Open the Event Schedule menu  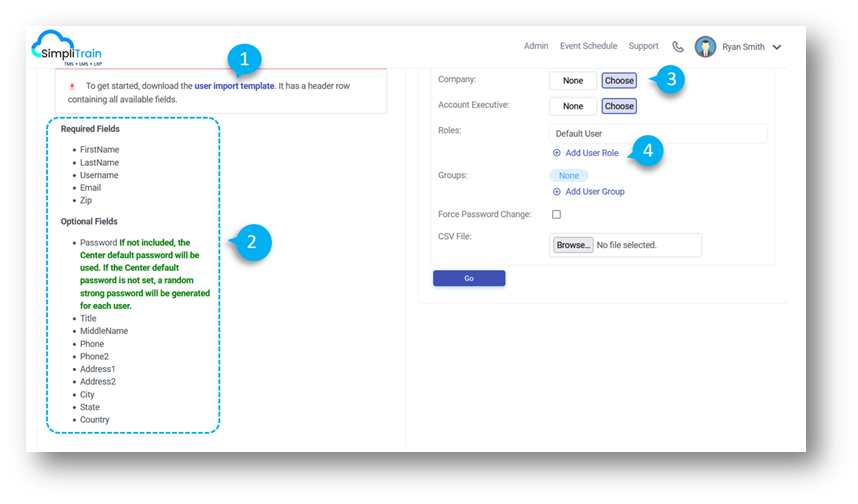588,46
